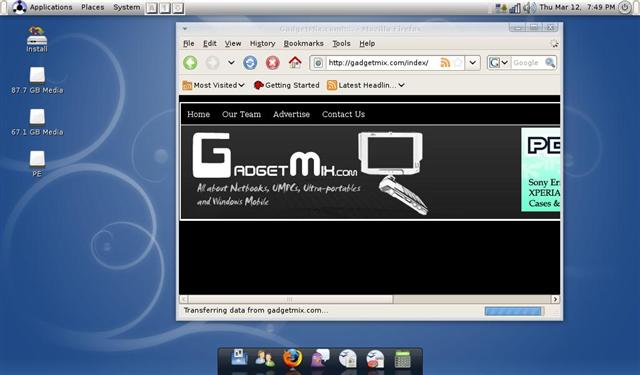Open the calculator icon in the dock

[402, 359]
